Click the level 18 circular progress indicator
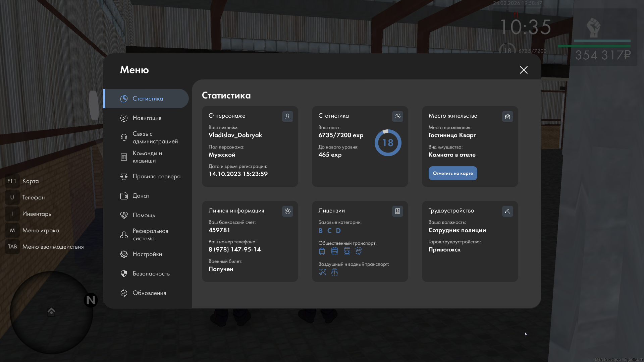The width and height of the screenshot is (644, 362). point(388,143)
